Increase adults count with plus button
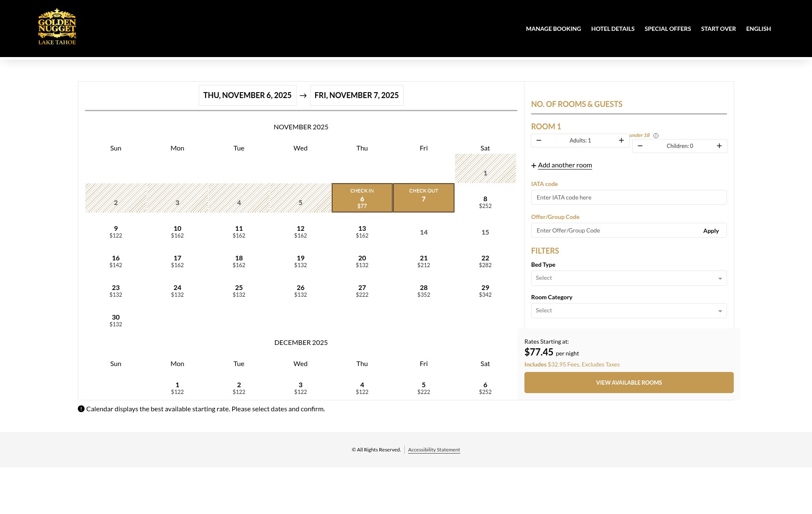The height and width of the screenshot is (514, 812). click(x=621, y=140)
